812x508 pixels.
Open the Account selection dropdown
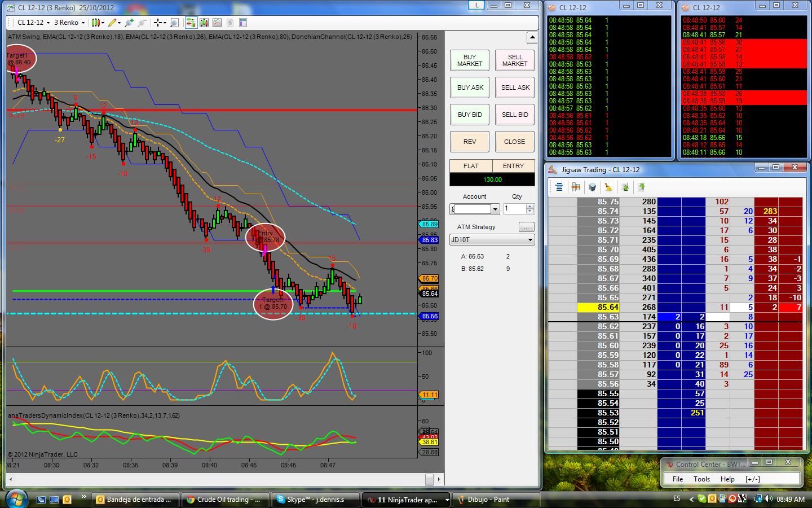pos(475,209)
